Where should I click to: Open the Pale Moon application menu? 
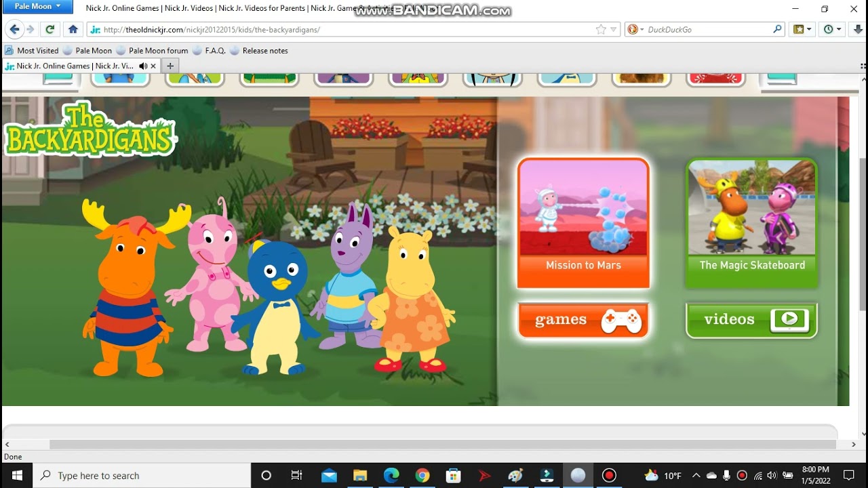click(38, 6)
